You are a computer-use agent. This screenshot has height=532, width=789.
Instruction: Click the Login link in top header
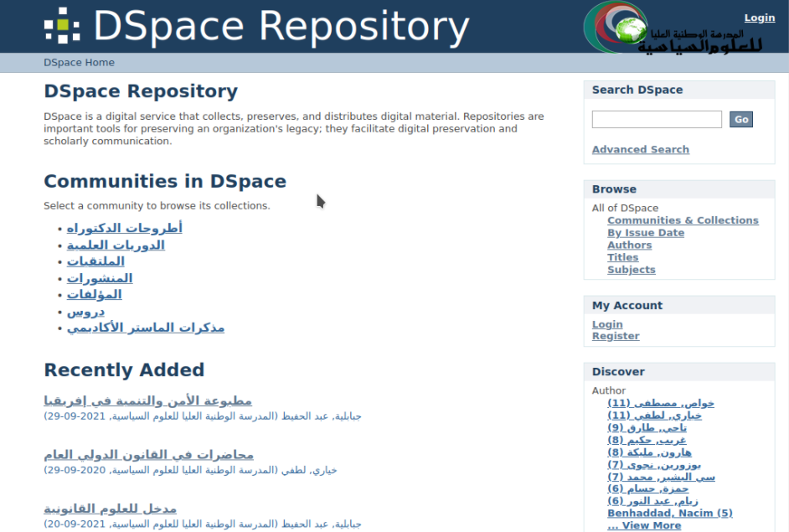click(759, 18)
